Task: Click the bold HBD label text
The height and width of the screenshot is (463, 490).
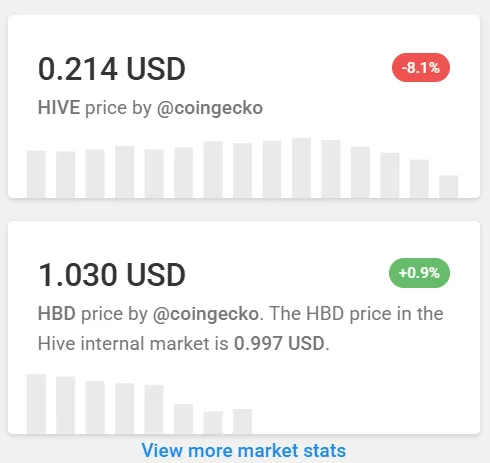Action: 57,314
